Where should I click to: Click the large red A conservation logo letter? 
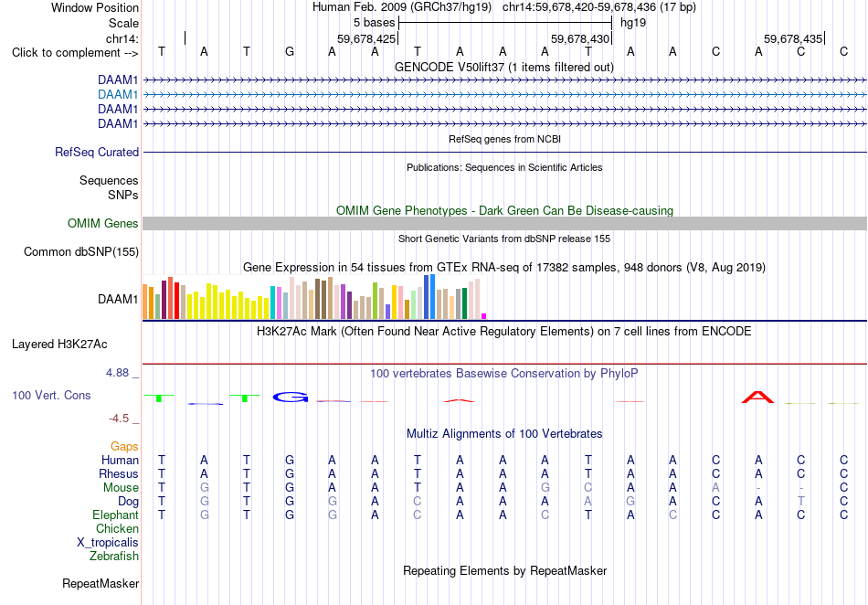[x=757, y=397]
